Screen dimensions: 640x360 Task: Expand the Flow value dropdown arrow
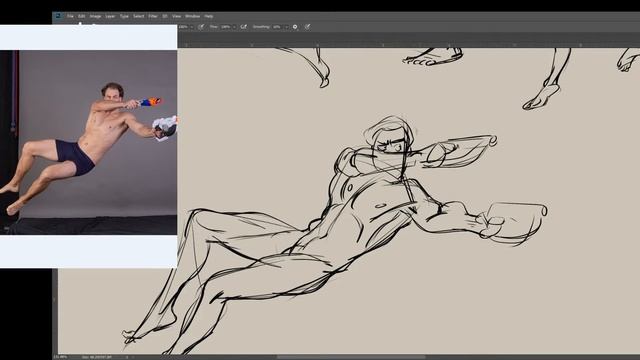[234, 27]
